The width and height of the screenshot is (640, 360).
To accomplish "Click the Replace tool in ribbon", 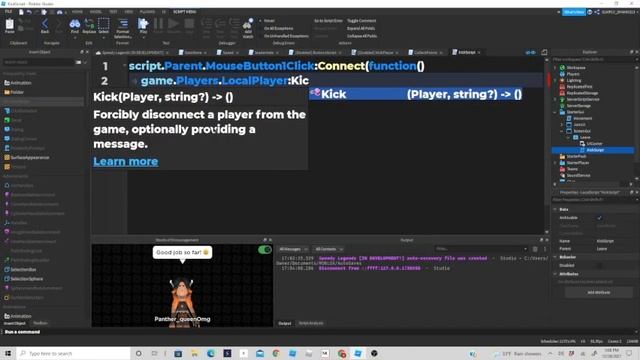I will coord(89,26).
